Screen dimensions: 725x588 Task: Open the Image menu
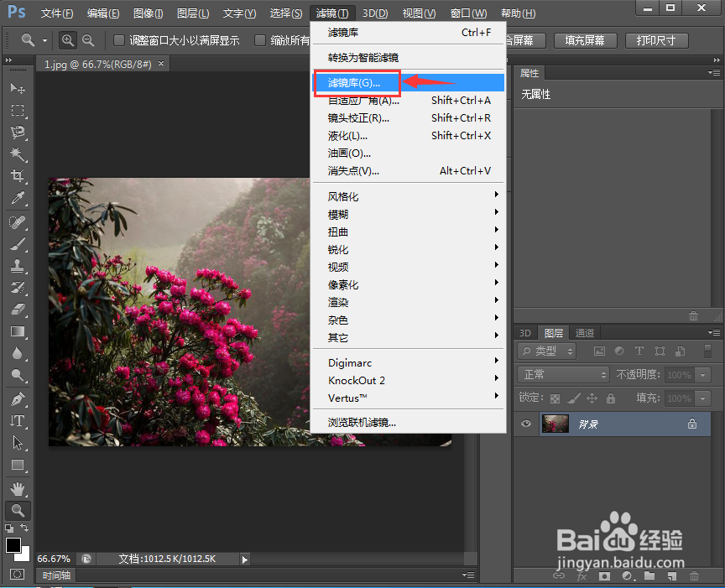click(148, 13)
